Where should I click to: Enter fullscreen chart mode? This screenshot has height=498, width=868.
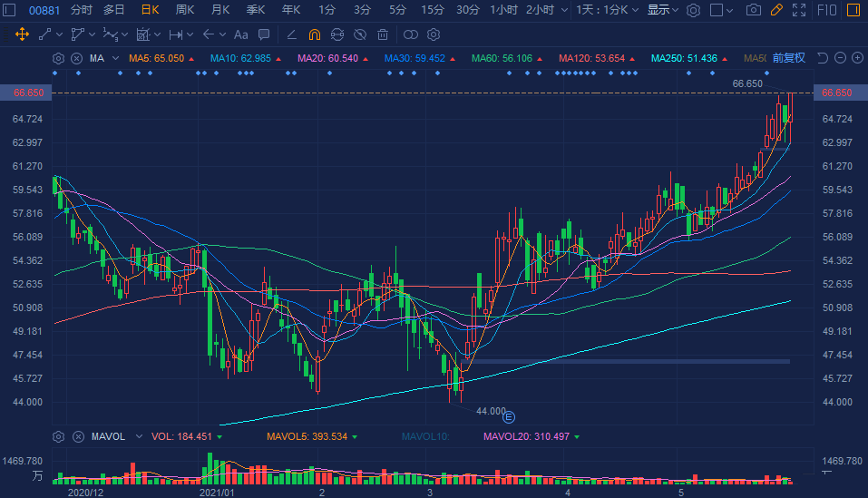pos(798,10)
